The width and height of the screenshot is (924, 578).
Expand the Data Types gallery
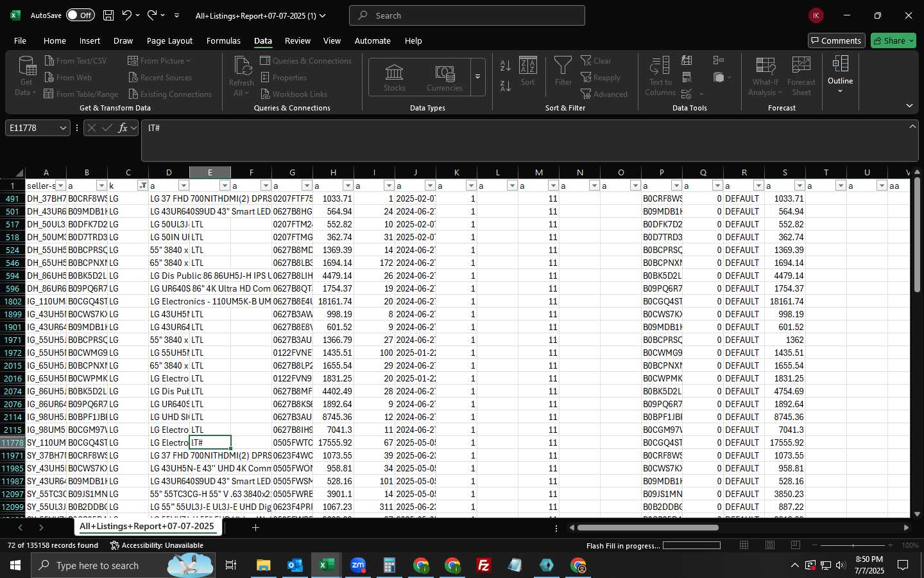478,77
